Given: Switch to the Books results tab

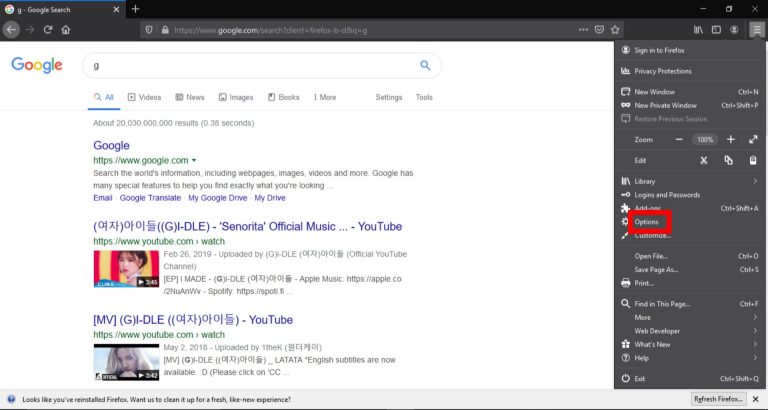Looking at the screenshot, I should 284,97.
